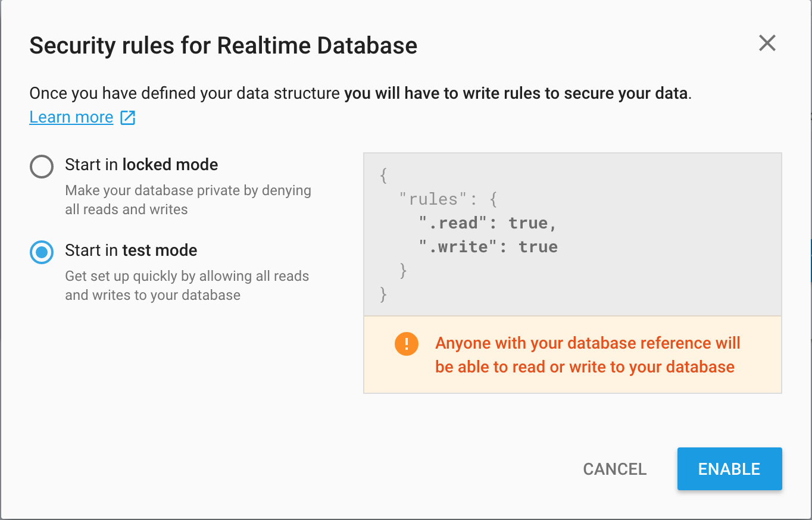Click the last closing brace in code preview

click(x=384, y=295)
